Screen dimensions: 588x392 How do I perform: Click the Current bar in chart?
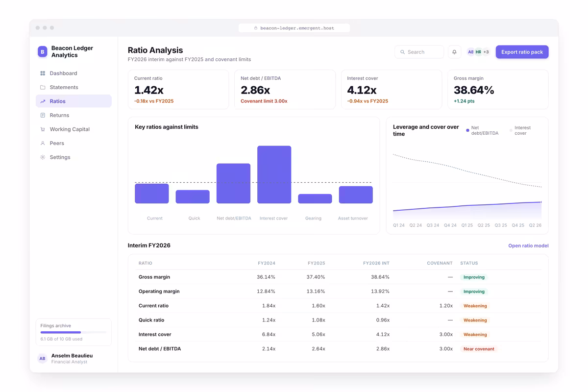coord(152,194)
